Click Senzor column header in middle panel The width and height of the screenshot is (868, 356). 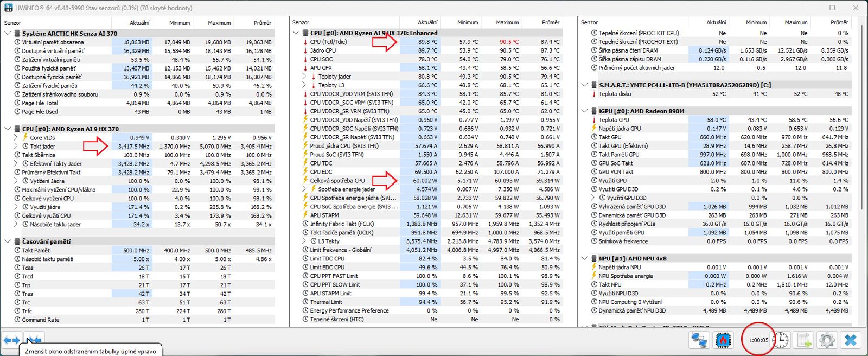coord(301,22)
